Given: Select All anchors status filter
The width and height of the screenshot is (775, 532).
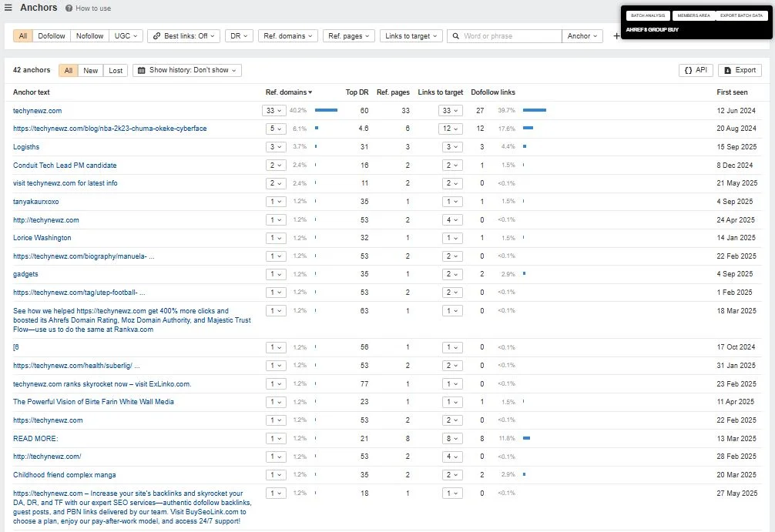Looking at the screenshot, I should [x=69, y=71].
